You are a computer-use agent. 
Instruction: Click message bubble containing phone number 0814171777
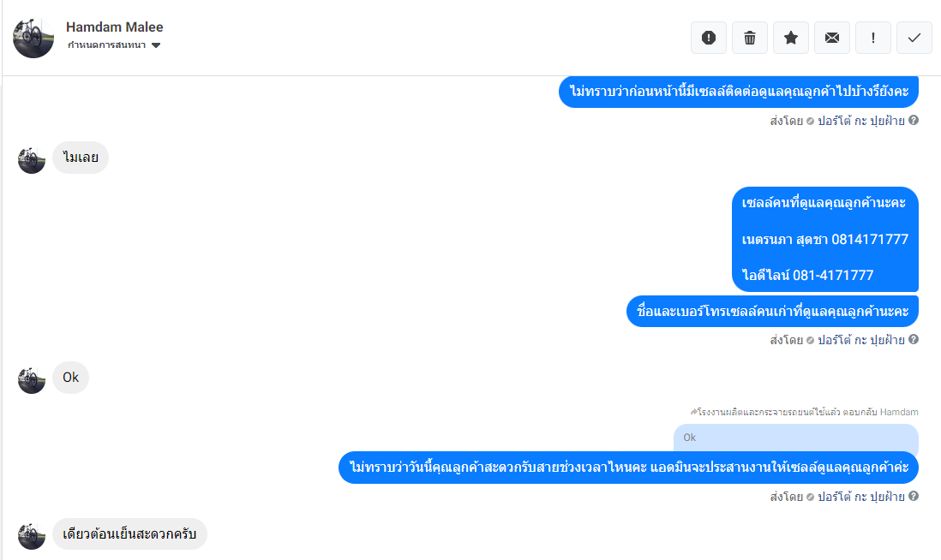825,239
